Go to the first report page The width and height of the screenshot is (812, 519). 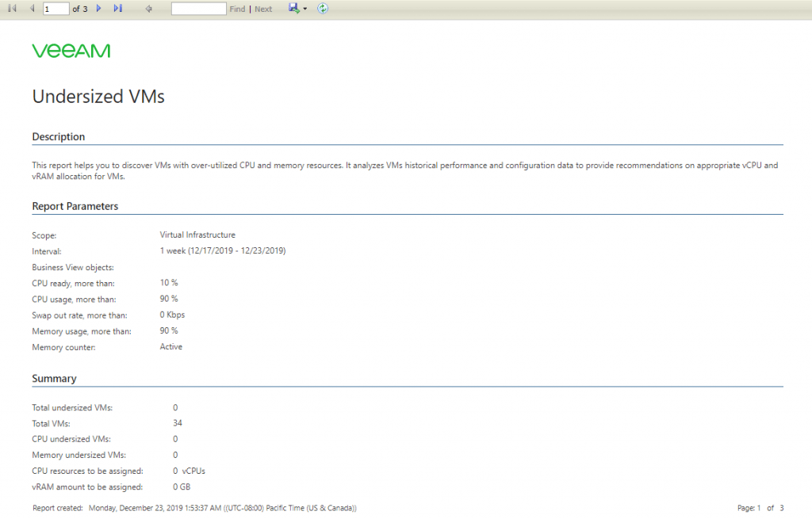click(13, 8)
